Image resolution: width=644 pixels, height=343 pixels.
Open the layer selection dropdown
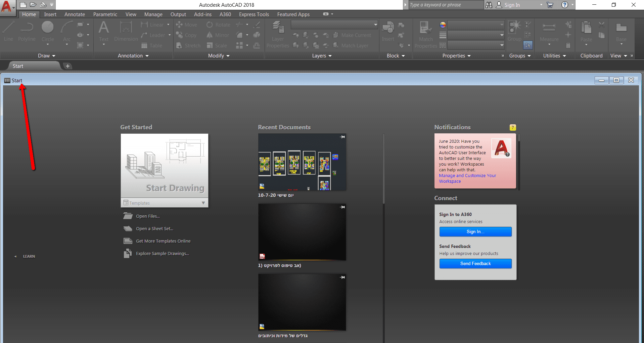[x=334, y=25]
